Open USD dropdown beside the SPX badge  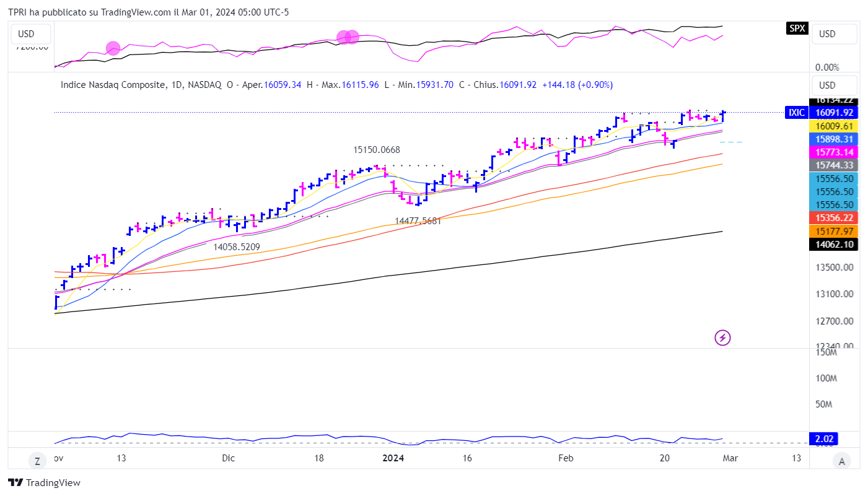click(x=834, y=34)
